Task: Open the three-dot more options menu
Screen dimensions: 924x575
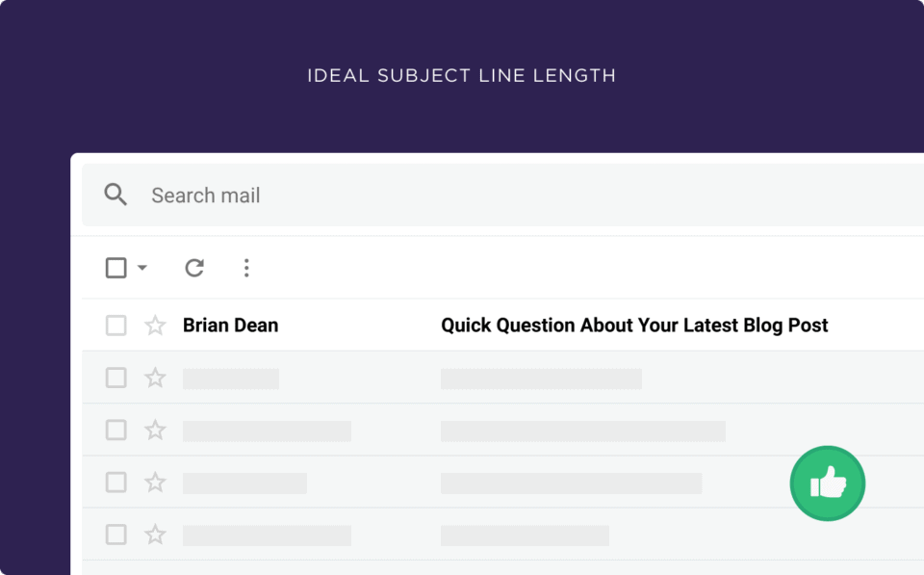Action: pos(247,268)
